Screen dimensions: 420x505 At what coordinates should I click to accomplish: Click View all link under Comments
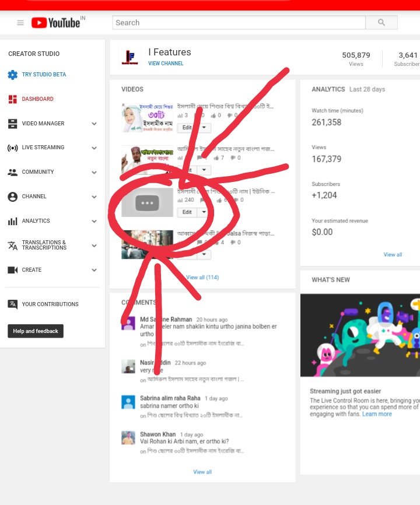[x=202, y=472]
